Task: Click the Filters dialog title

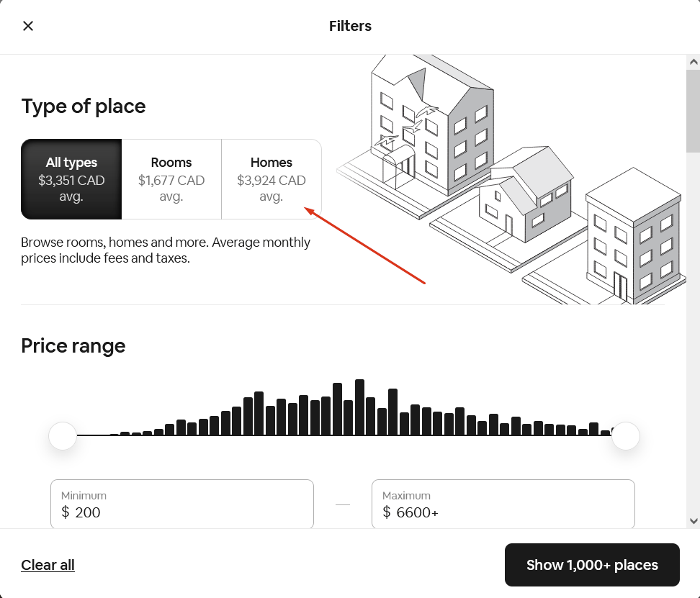Action: click(x=350, y=26)
